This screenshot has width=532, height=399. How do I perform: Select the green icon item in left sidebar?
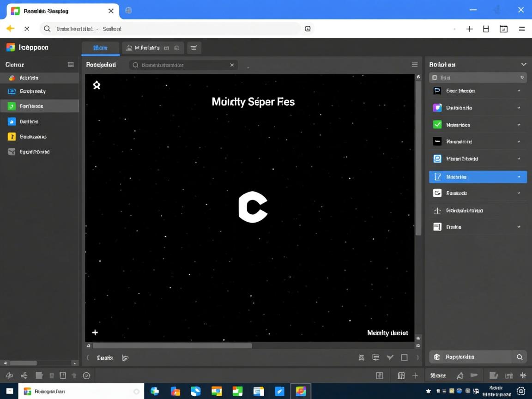pos(12,106)
